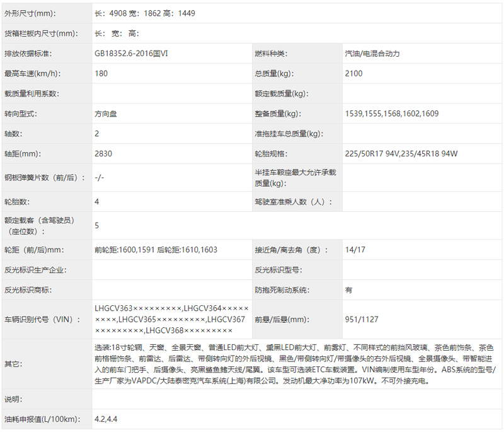Click the 轮距（前/后)mm label
504x432 pixels.
tap(34, 250)
